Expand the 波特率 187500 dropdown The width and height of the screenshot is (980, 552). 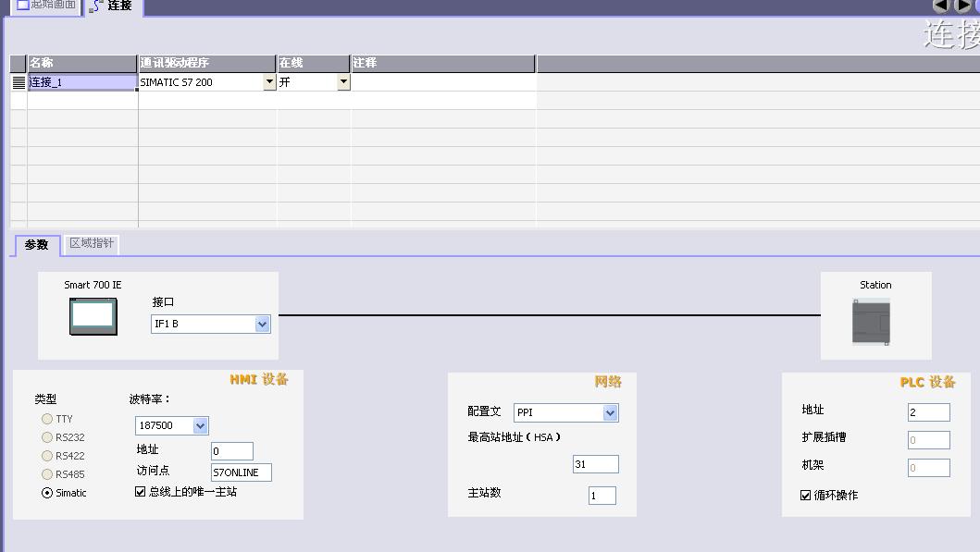200,426
